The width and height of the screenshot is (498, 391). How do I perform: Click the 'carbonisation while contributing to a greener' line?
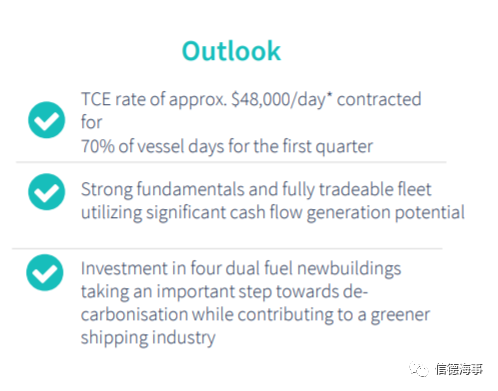tap(255, 315)
